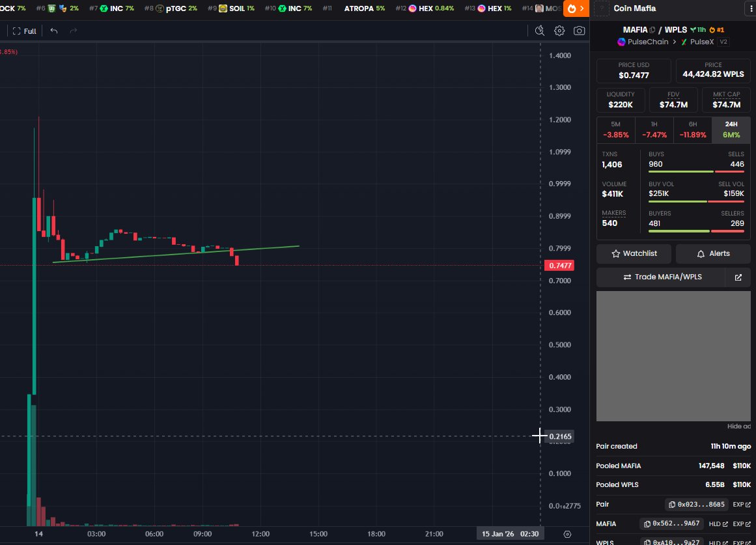Viewport: 756px width, 545px height.
Task: Click the Pooled MAFIA 147,548 row
Action: click(x=673, y=466)
